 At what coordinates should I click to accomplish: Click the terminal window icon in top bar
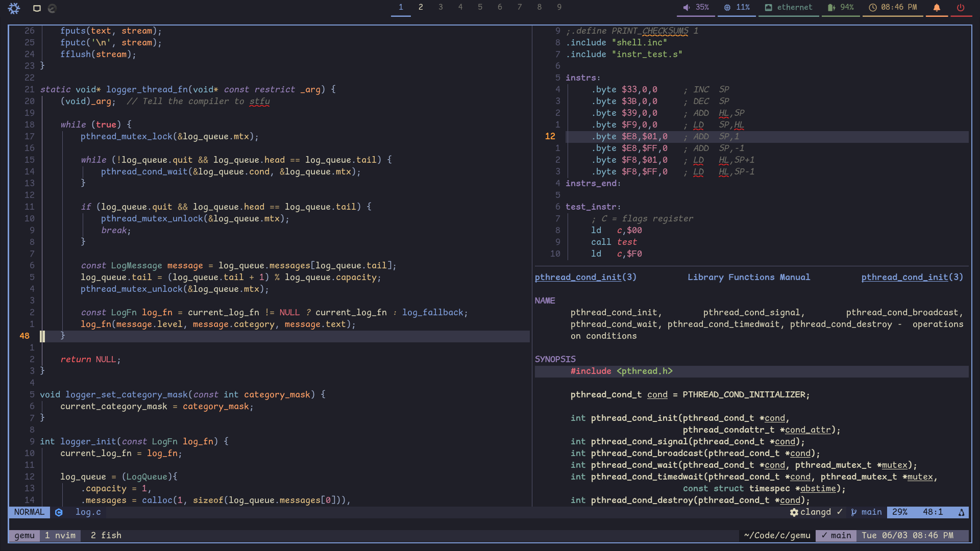37,8
